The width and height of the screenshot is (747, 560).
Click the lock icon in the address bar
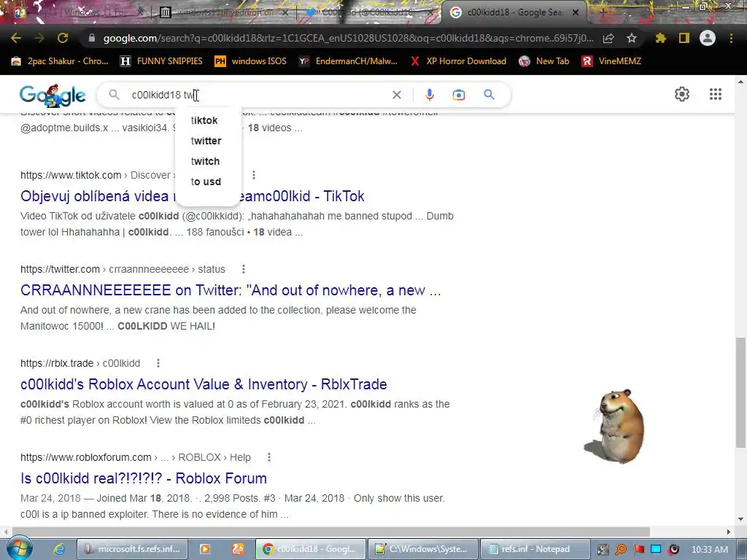tap(92, 38)
